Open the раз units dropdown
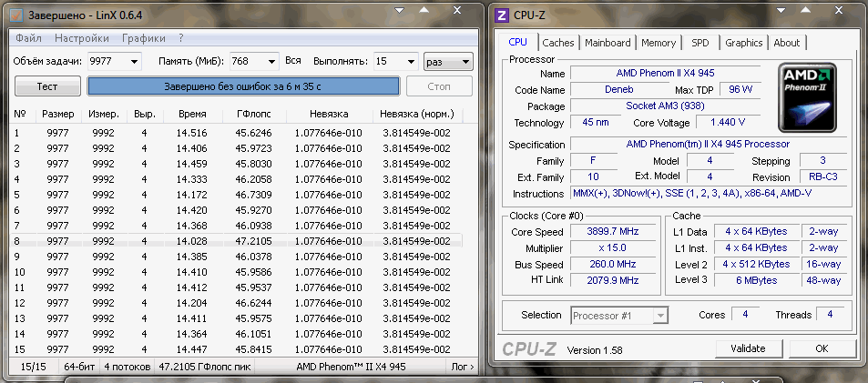868x383 pixels. [x=448, y=61]
